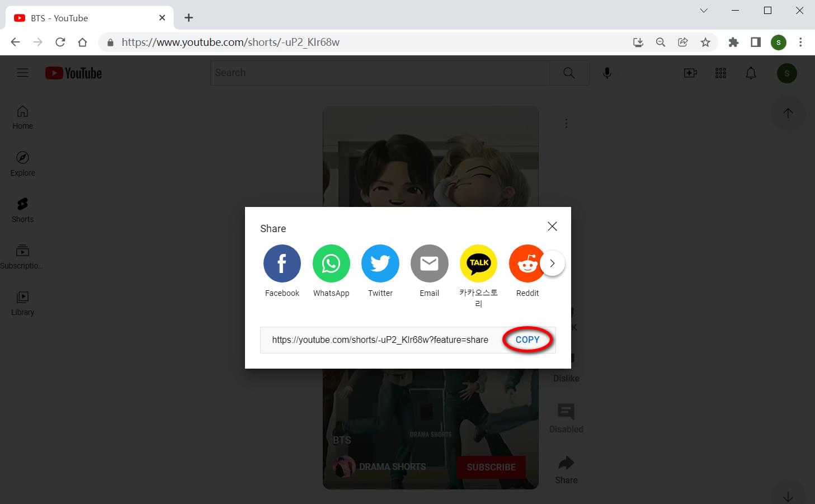
Task: Go forward in the browser
Action: click(x=37, y=42)
